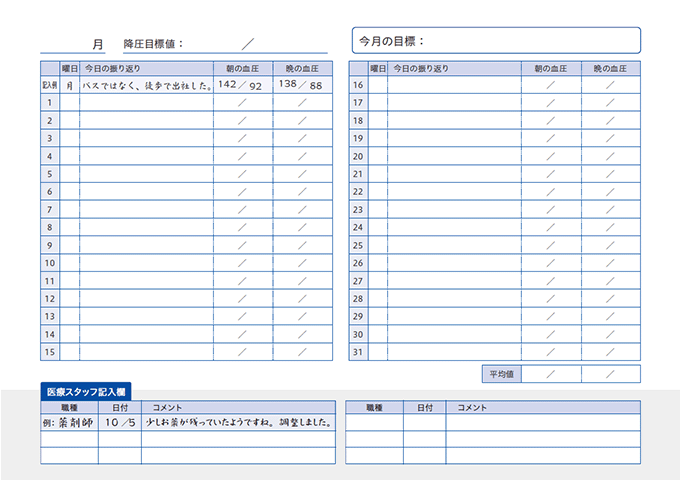The image size is (680, 480).
Task: Click example entry 138/88 evening reading
Action: tap(302, 86)
